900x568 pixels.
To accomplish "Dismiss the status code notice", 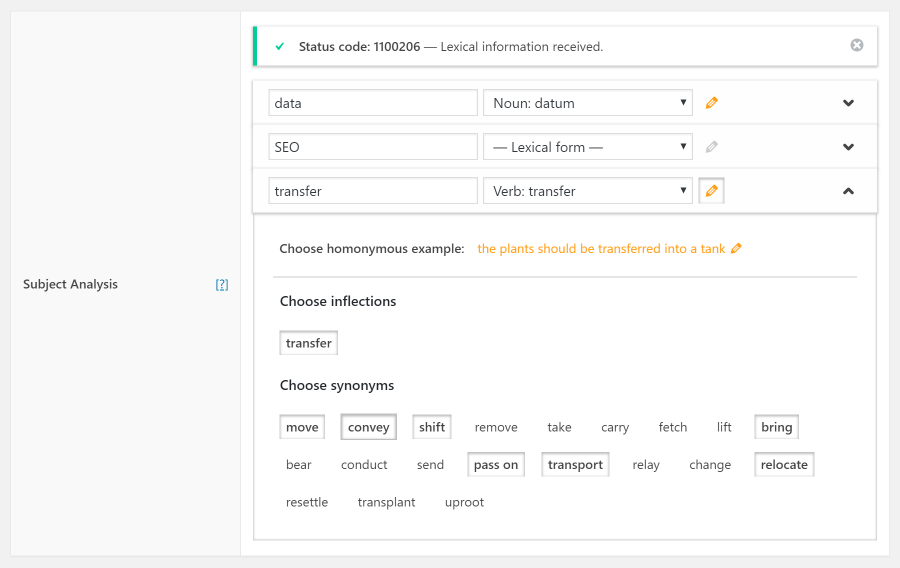I will [856, 45].
